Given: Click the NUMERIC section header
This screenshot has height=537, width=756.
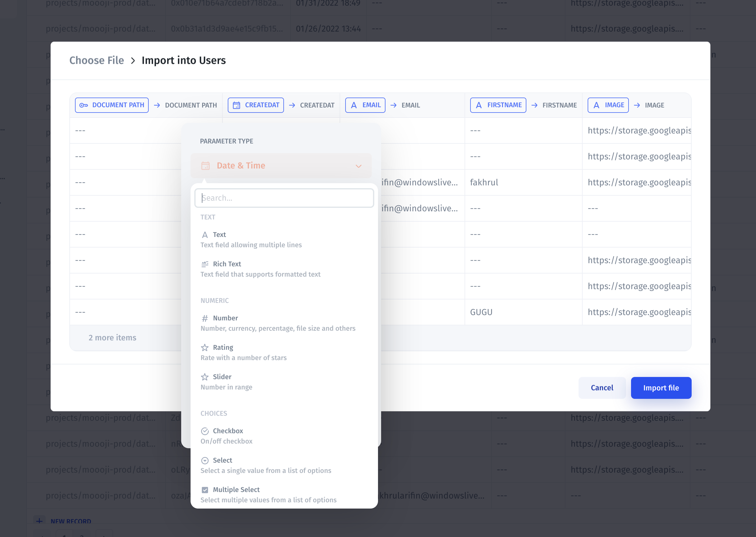Looking at the screenshot, I should click(214, 301).
